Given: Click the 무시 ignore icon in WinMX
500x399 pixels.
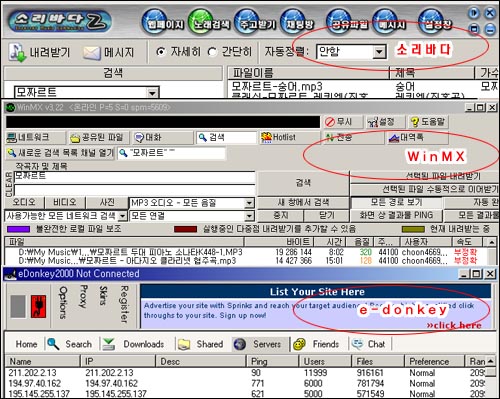Looking at the screenshot, I should click(x=330, y=122).
